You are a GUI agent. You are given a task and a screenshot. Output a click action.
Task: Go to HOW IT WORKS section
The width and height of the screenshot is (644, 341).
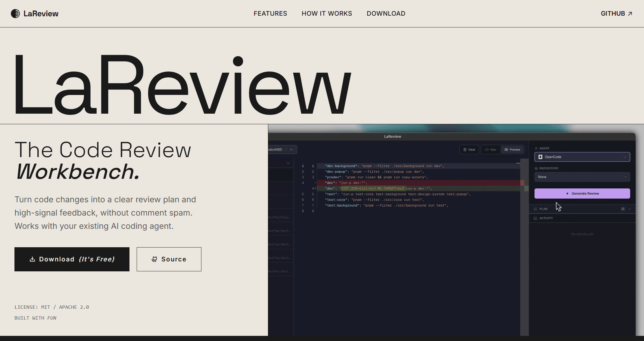click(x=327, y=14)
